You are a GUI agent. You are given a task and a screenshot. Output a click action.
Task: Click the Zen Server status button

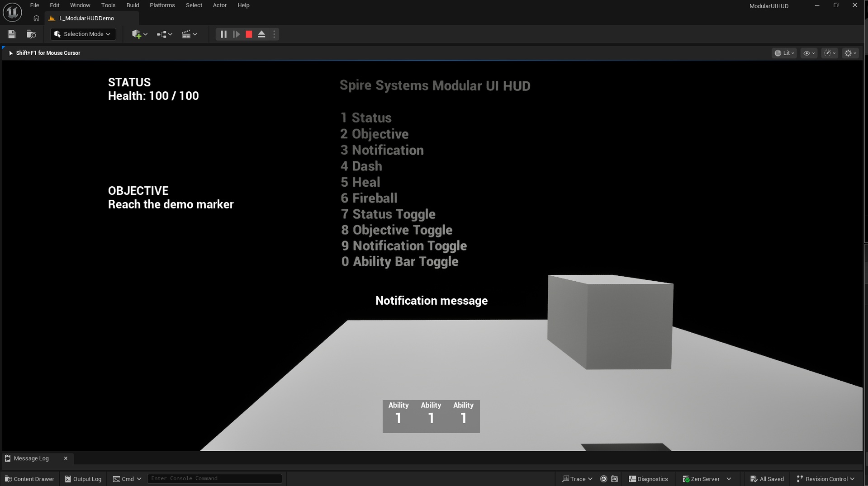tap(701, 479)
